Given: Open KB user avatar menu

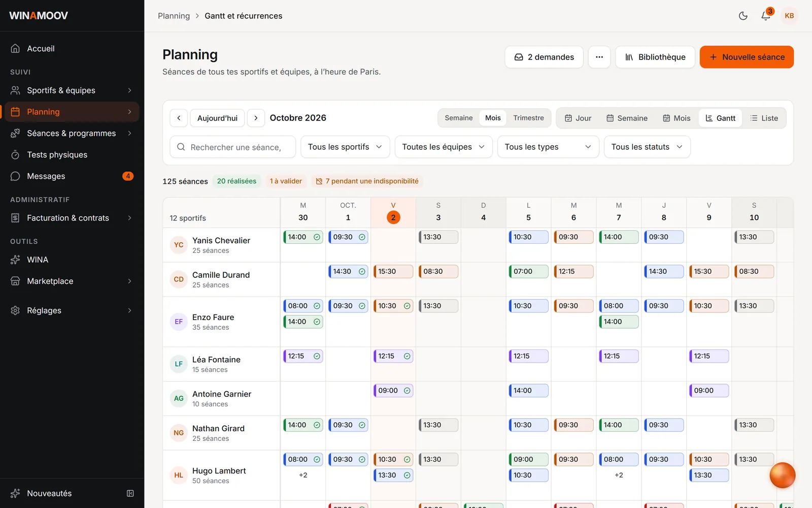Looking at the screenshot, I should tap(789, 16).
